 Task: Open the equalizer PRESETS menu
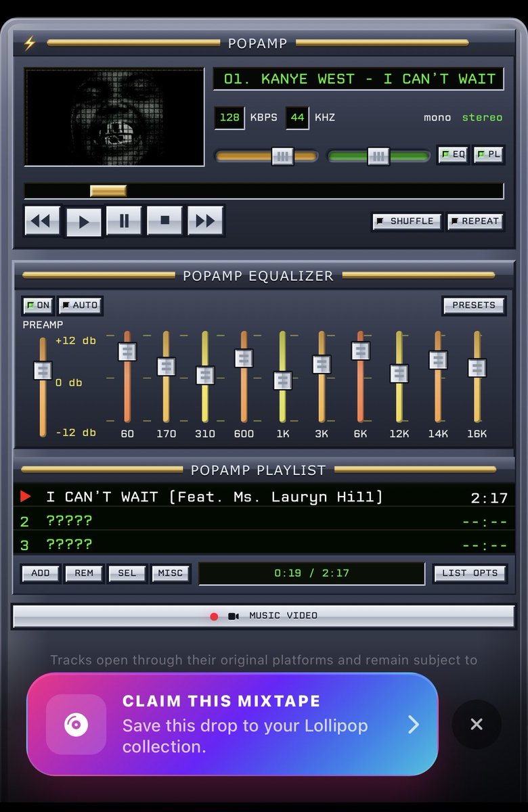(474, 305)
